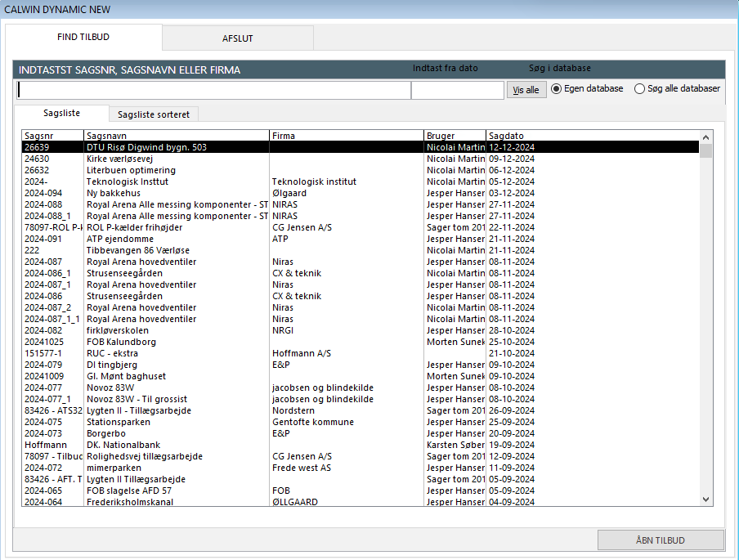This screenshot has height=560, width=739.
Task: Click Bruger cell Karsten Søber
Action: (x=456, y=445)
